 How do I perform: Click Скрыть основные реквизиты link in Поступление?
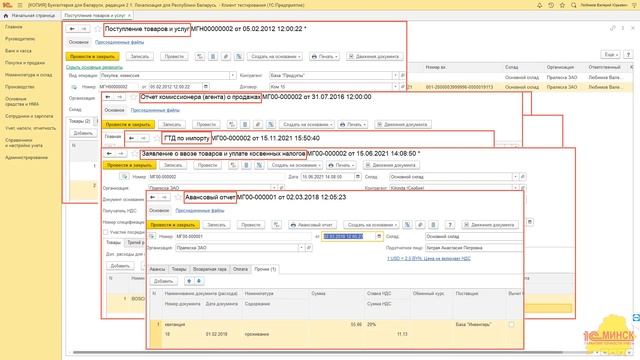(94, 67)
